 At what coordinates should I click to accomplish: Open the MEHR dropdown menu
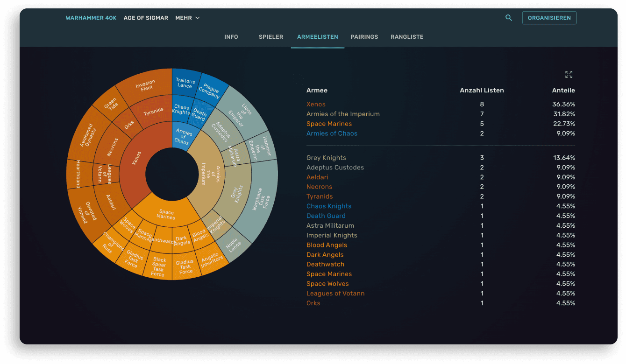[x=187, y=18]
